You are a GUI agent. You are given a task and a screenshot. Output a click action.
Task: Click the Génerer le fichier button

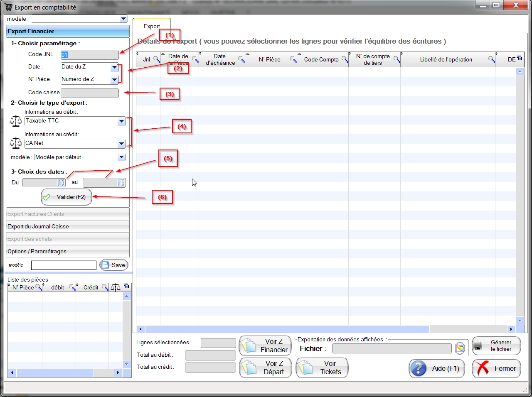click(496, 346)
